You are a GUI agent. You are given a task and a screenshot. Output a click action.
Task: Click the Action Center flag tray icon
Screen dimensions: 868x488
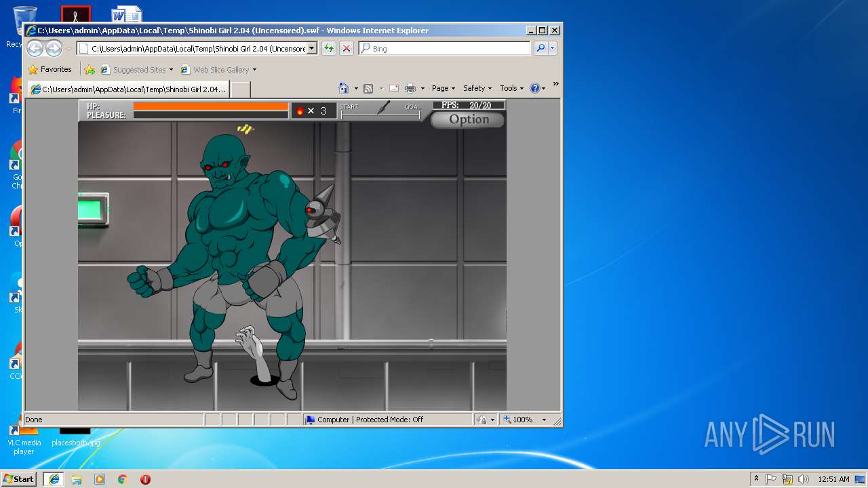pos(771,479)
